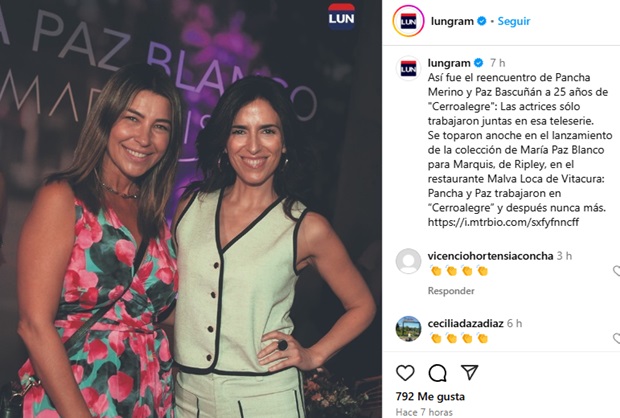The image size is (620, 418).
Task: Like the post with the heart icon
Action: [405, 373]
